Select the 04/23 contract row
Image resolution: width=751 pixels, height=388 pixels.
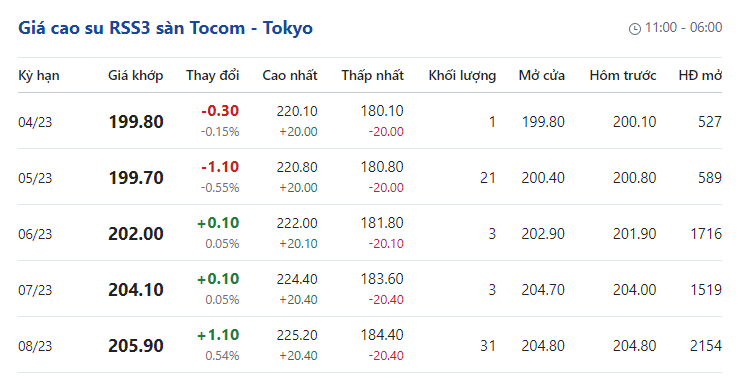click(370, 121)
